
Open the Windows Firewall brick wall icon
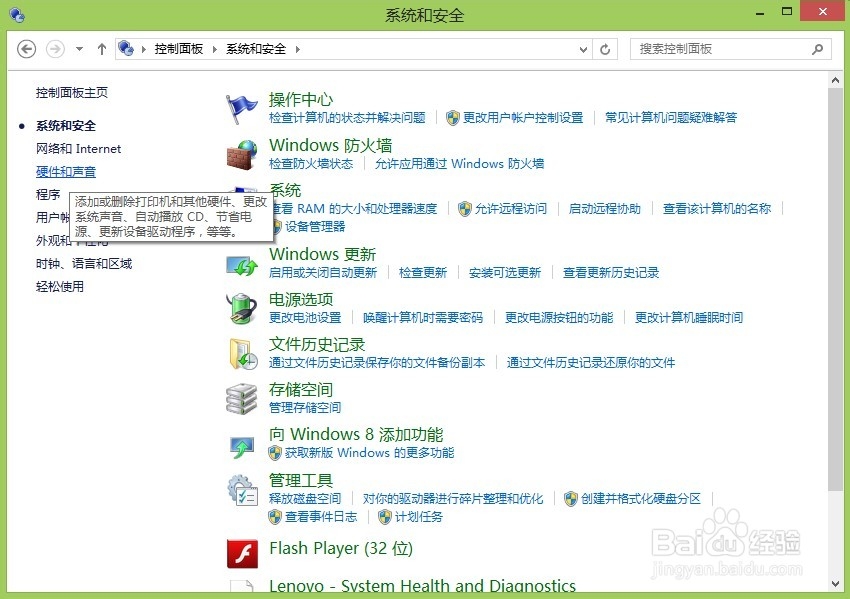click(x=241, y=154)
